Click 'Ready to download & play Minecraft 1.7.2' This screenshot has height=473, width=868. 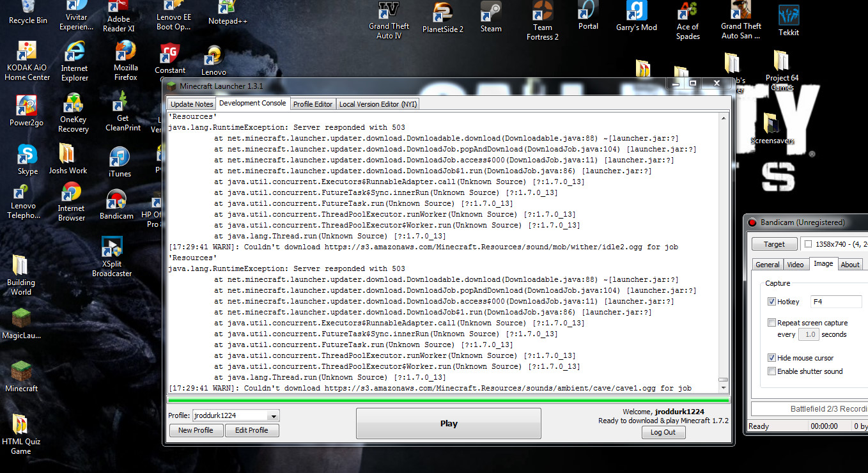(x=663, y=421)
